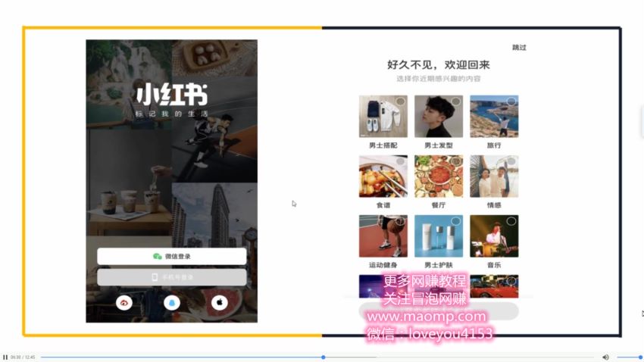This screenshot has width=644, height=362.
Task: Click the 运动健身 label text
Action: pyautogui.click(x=383, y=265)
